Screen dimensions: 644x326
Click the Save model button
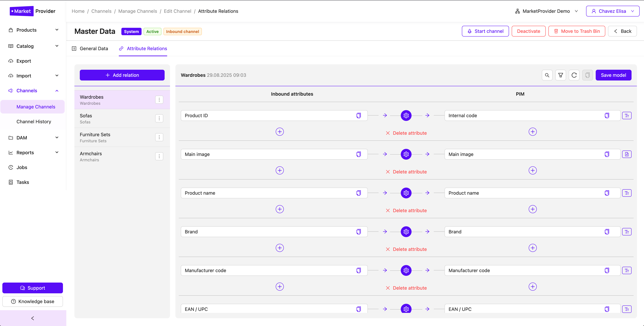click(x=613, y=75)
